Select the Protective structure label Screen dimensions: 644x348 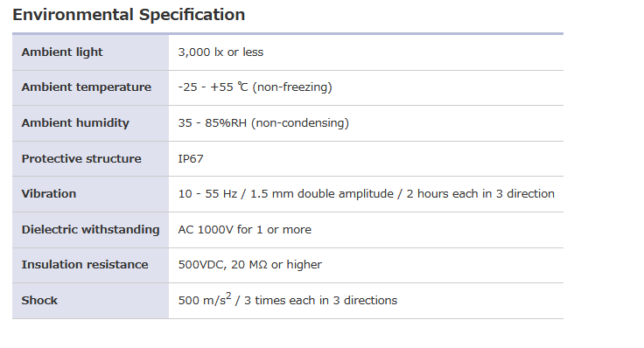tap(81, 158)
